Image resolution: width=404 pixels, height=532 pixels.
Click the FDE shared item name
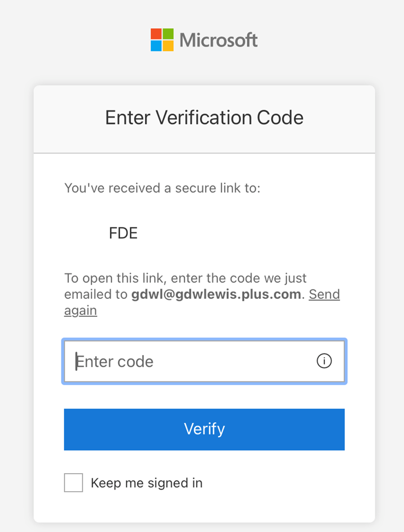coord(123,233)
